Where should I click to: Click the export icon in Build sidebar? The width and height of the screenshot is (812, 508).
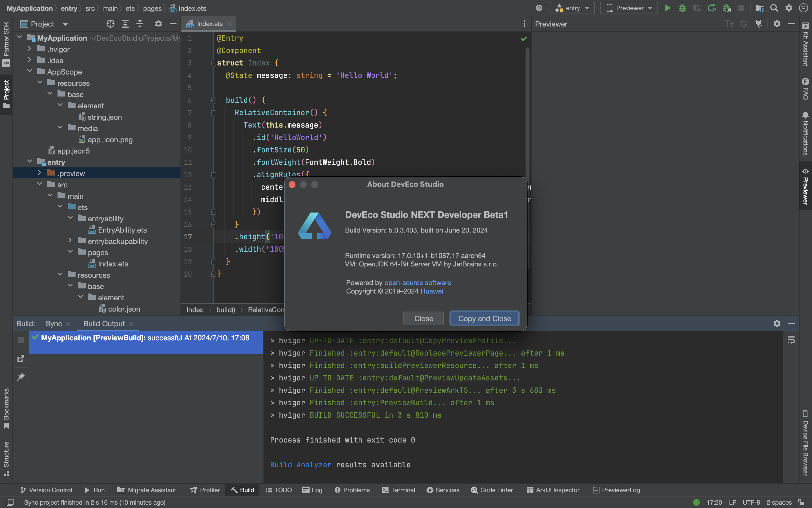pyautogui.click(x=21, y=358)
